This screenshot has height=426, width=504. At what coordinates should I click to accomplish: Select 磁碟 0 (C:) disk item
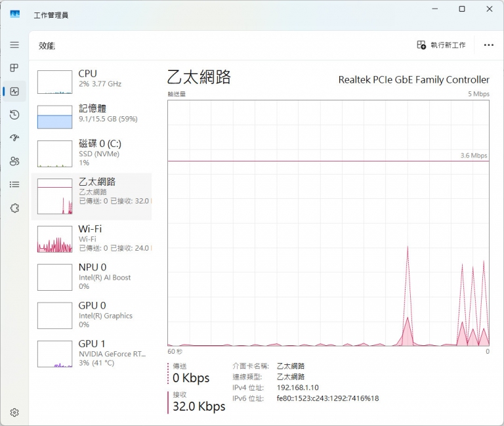(x=92, y=152)
